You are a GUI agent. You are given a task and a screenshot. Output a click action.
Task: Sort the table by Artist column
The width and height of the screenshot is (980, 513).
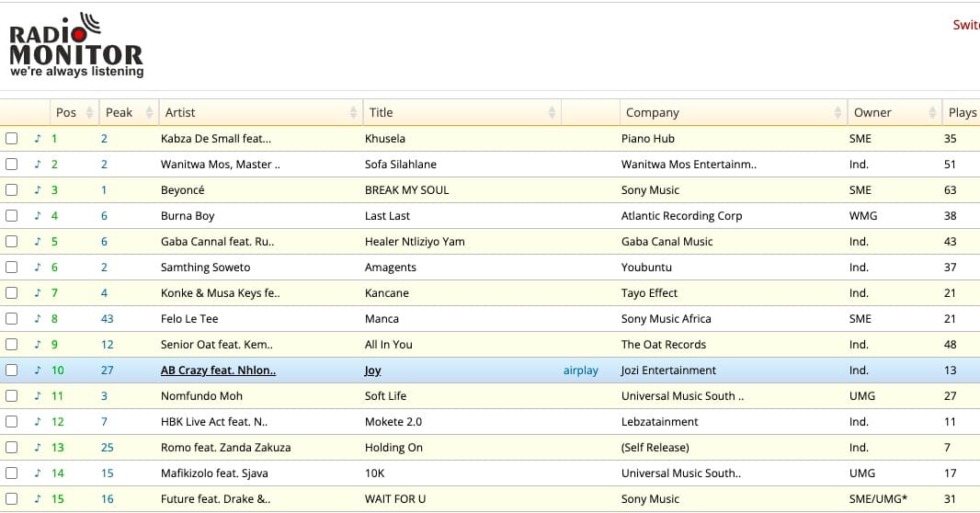tap(260, 112)
